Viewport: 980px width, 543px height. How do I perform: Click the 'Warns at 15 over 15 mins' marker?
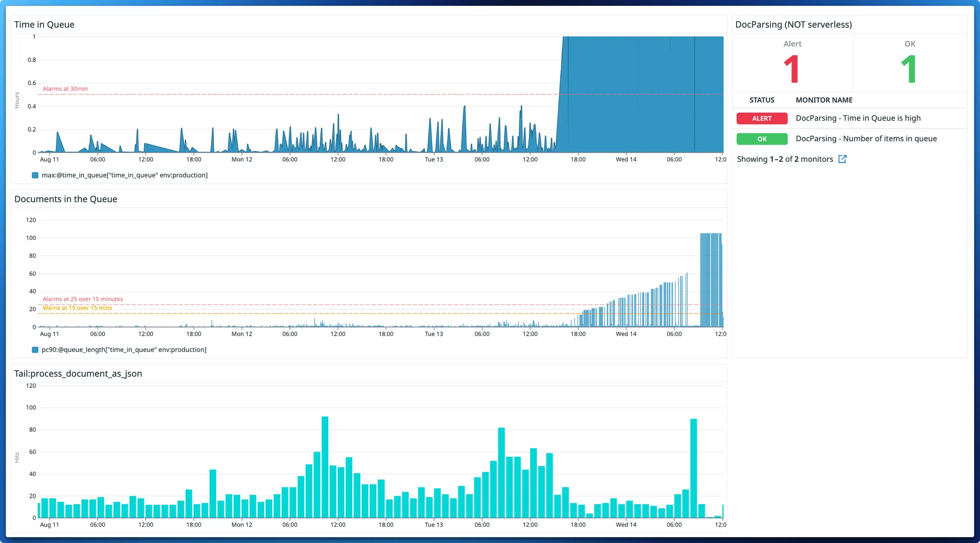[77, 308]
